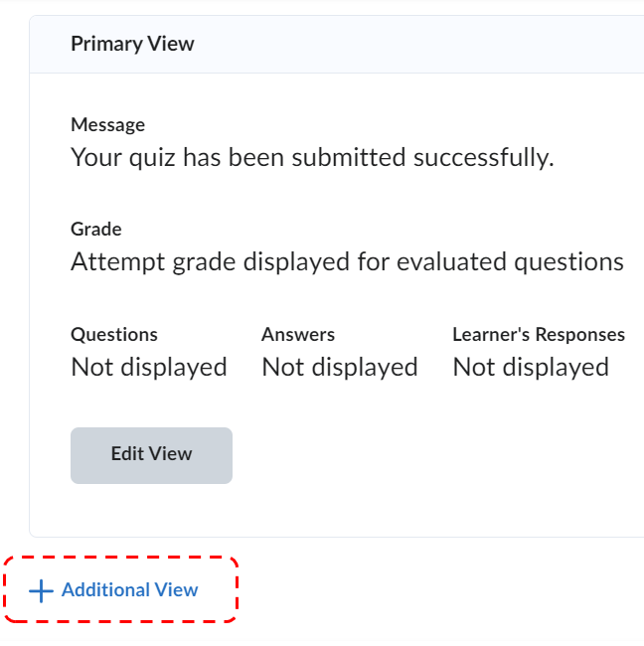
Task: Click Not displayed under Answers
Action: [x=340, y=368]
